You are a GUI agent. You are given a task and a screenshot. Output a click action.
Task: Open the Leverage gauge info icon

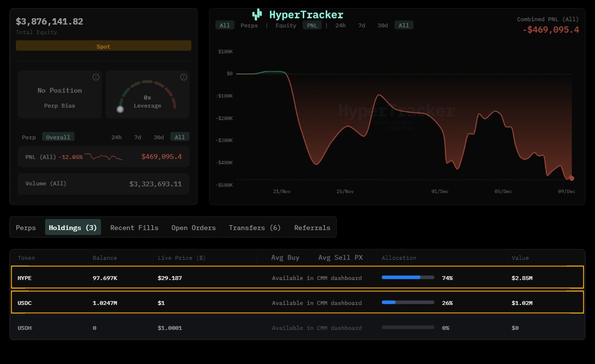click(x=183, y=77)
